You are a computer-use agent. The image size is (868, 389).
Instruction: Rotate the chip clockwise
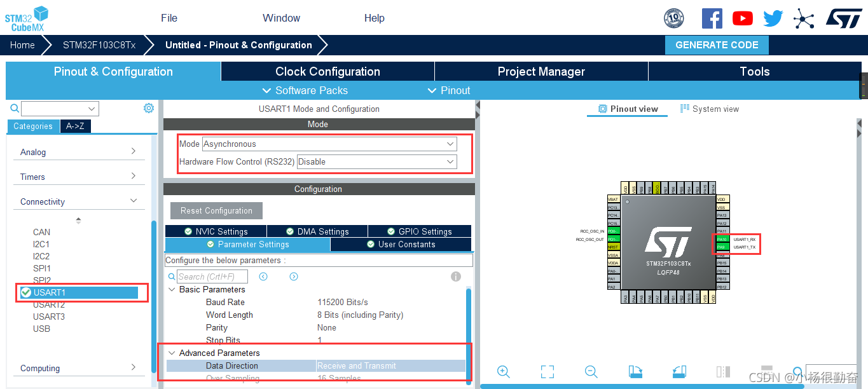click(x=635, y=372)
